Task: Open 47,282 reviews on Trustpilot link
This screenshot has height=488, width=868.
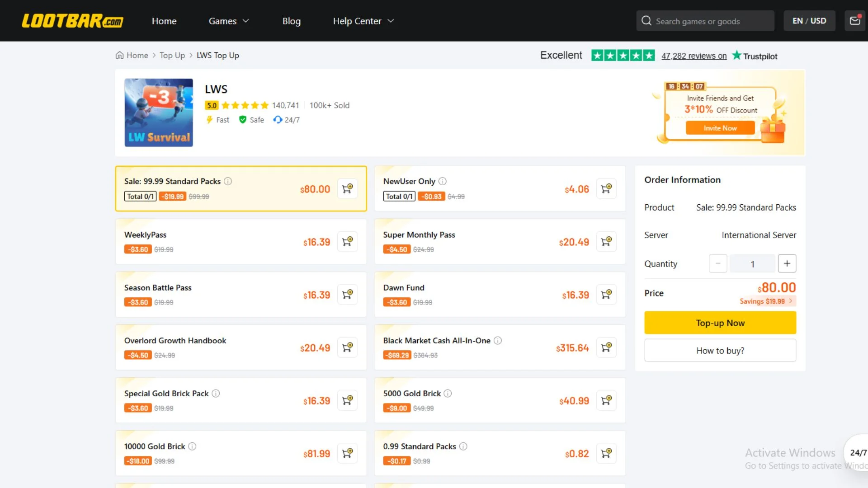Action: (694, 56)
